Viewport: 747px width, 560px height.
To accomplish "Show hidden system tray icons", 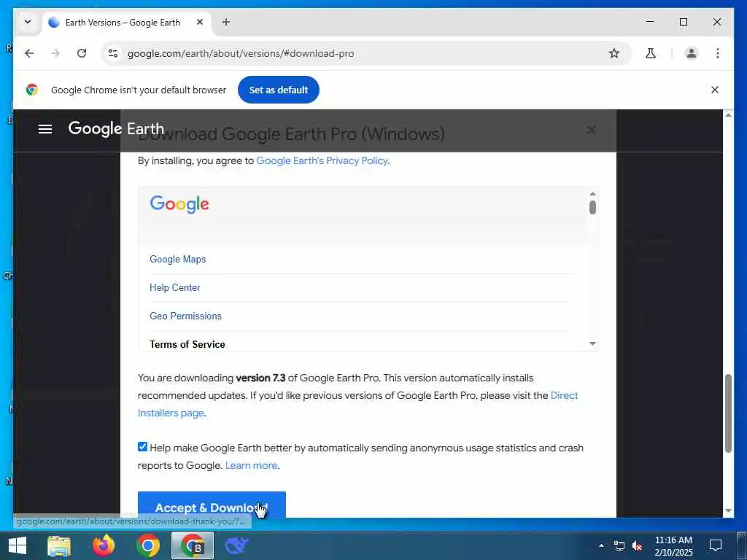I will [601, 545].
